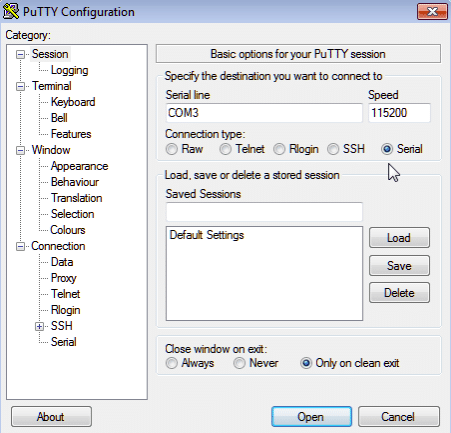Expand the SSH tree node
The width and height of the screenshot is (451, 433).
click(39, 326)
